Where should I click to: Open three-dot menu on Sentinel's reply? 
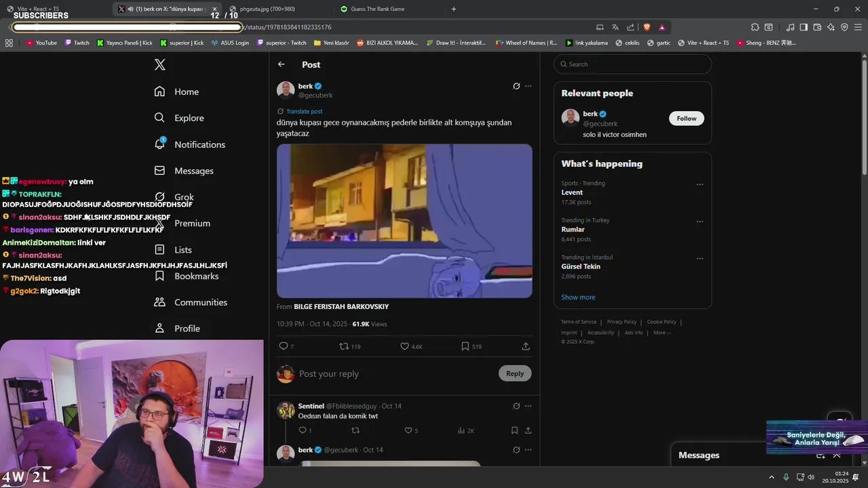coord(528,406)
